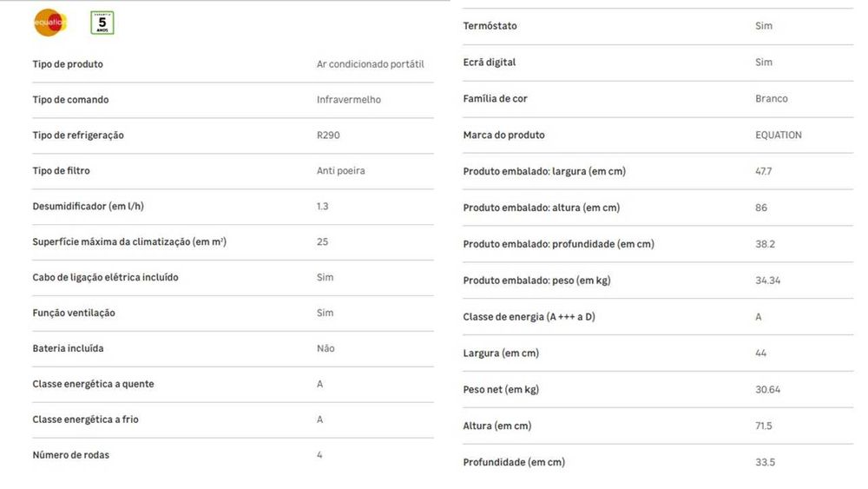Click the 'Termóstato' row label
This screenshot has height=489, width=868.
click(490, 26)
